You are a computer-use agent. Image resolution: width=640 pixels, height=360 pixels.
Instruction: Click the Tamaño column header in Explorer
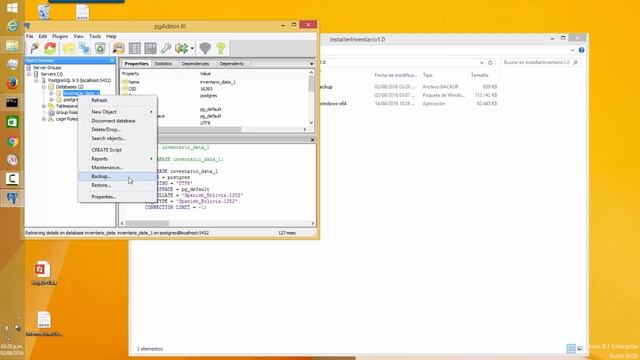tap(480, 75)
